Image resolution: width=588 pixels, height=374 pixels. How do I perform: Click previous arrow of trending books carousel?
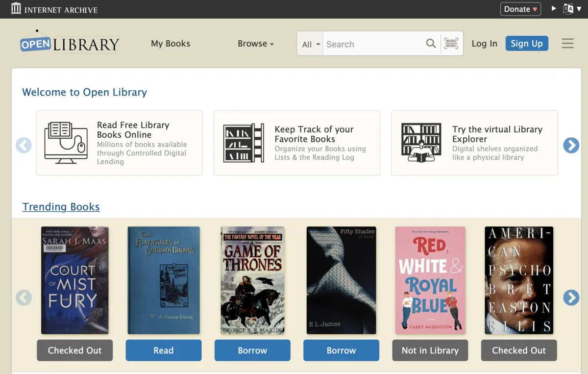pos(24,298)
